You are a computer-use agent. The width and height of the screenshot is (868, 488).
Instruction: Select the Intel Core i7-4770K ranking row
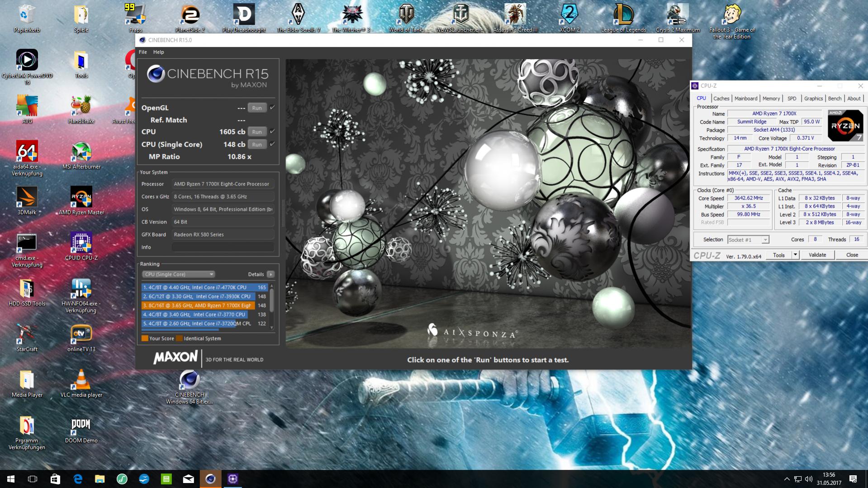coord(204,288)
